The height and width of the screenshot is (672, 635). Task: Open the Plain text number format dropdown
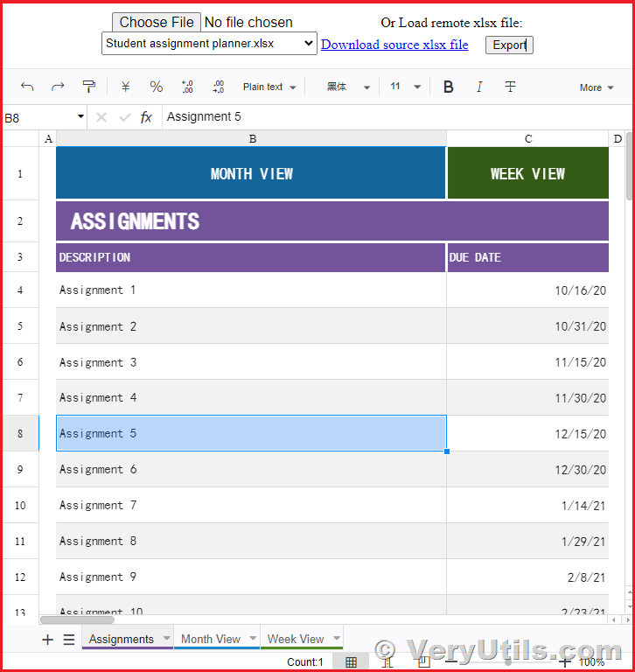click(269, 87)
